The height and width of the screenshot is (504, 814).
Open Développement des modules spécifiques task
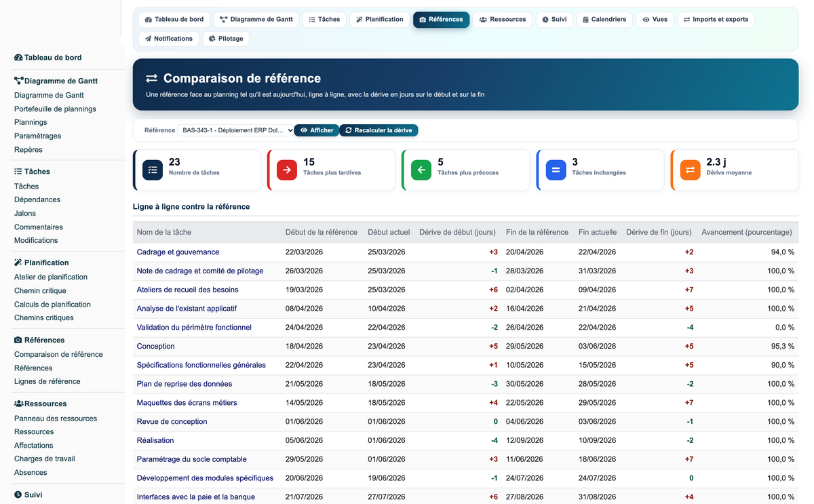[205, 478]
